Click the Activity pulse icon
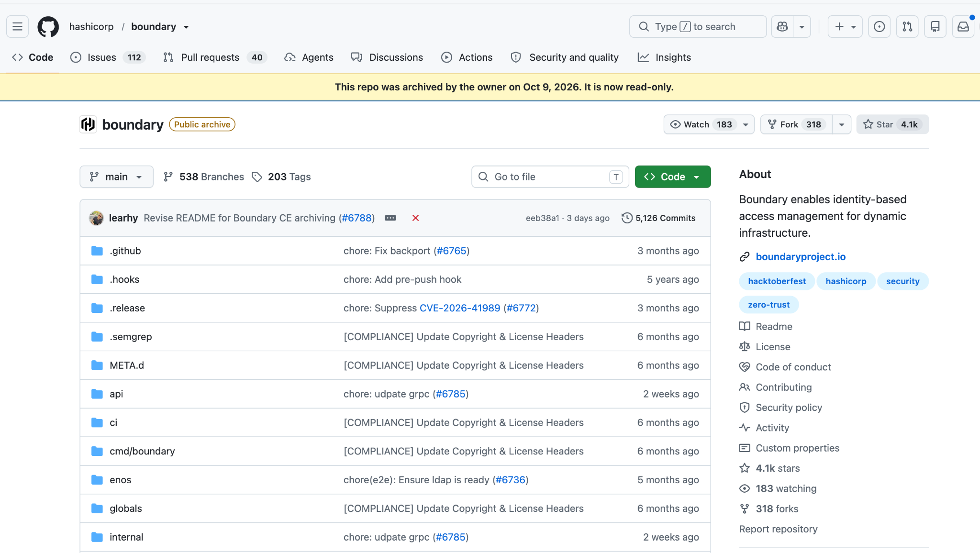 [745, 428]
